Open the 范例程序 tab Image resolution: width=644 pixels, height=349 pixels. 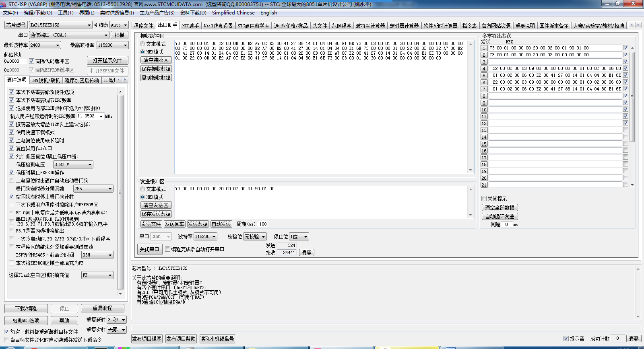click(341, 25)
